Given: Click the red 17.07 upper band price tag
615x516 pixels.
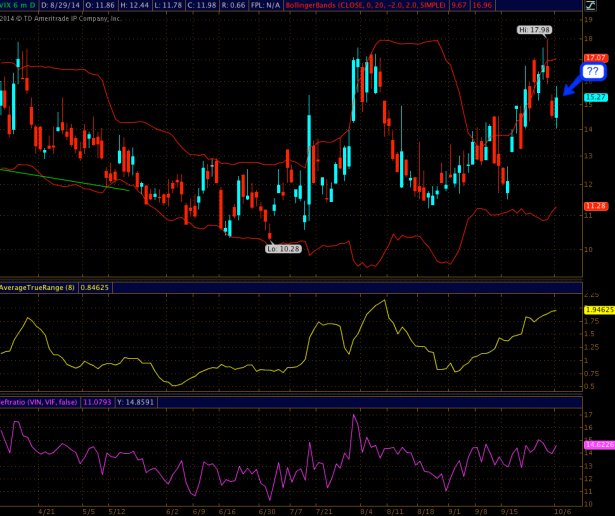Looking at the screenshot, I should click(x=597, y=58).
